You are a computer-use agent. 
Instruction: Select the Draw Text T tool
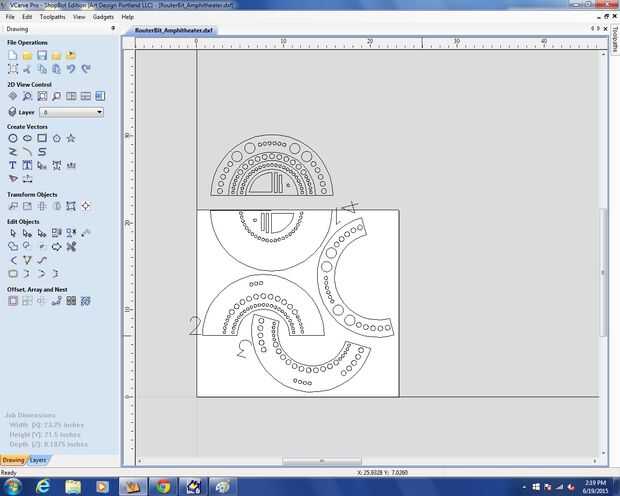point(13,165)
